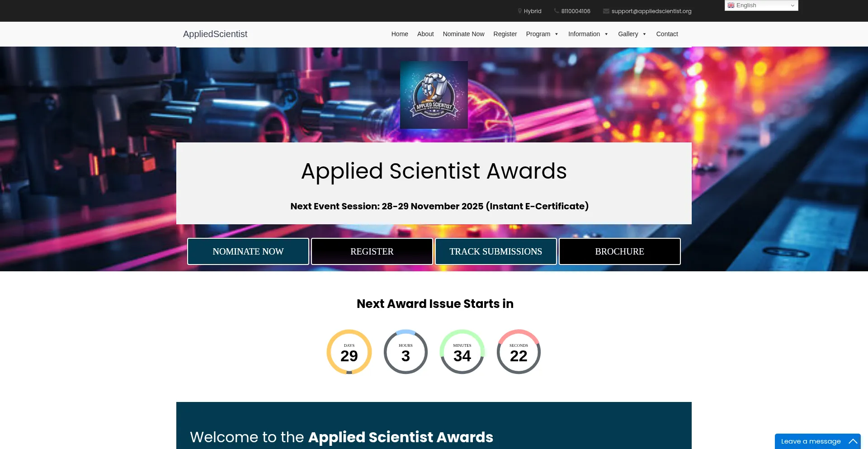Click the envelope icon beside support email
The image size is (868, 449).
606,11
